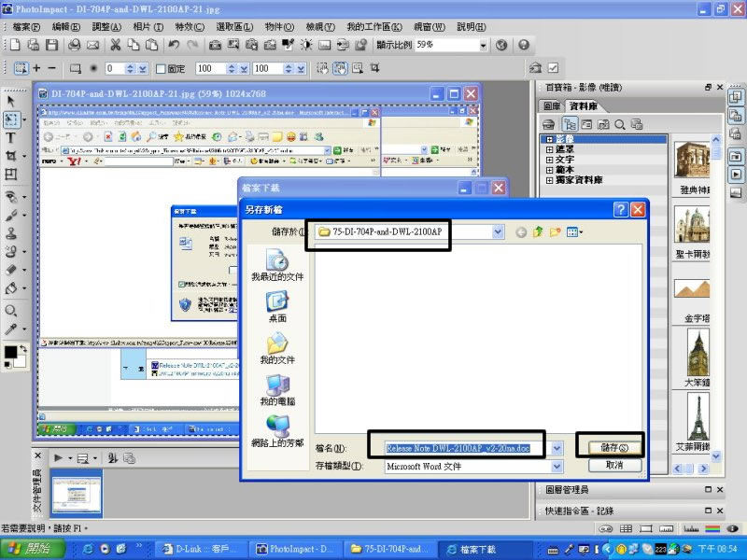The width and height of the screenshot is (747, 560).
Task: Select the Bucket Fill tool
Action: (x=11, y=288)
